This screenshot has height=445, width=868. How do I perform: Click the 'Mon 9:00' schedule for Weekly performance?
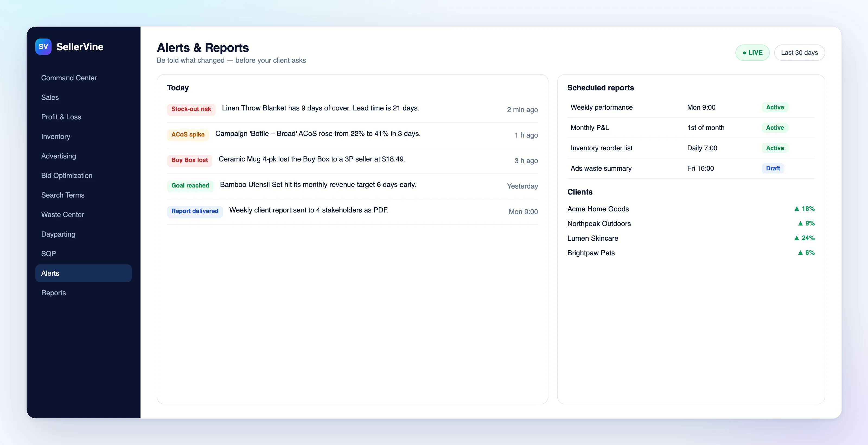tap(701, 107)
